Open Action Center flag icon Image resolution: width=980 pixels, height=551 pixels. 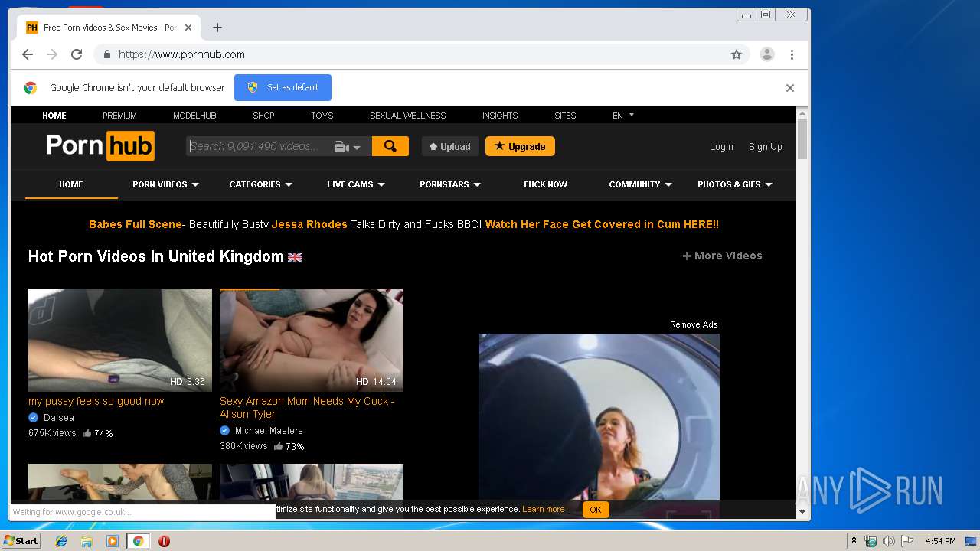[907, 541]
